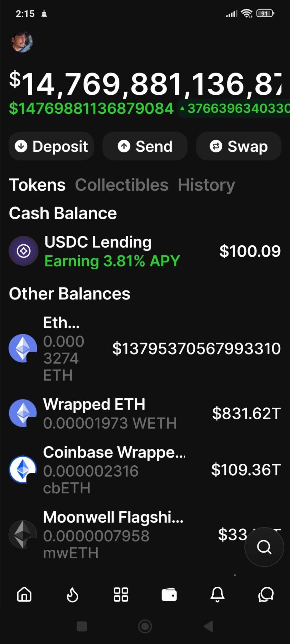Switch to the History tab
290x644 pixels.
pyautogui.click(x=206, y=185)
